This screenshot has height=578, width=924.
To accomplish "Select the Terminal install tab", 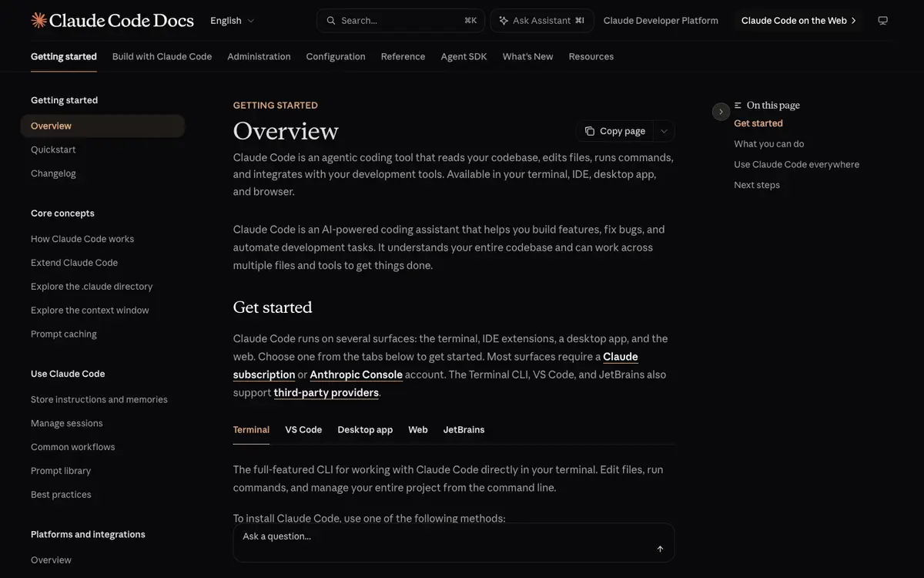I will (251, 430).
